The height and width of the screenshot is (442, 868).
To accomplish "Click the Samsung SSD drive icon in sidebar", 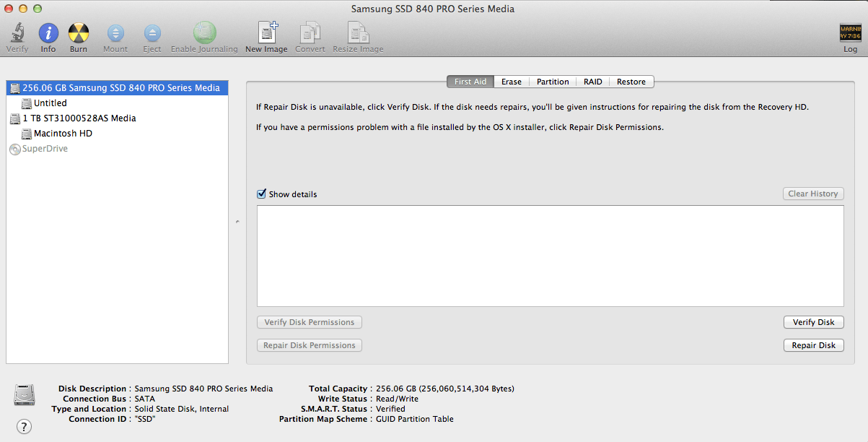I will click(x=15, y=88).
